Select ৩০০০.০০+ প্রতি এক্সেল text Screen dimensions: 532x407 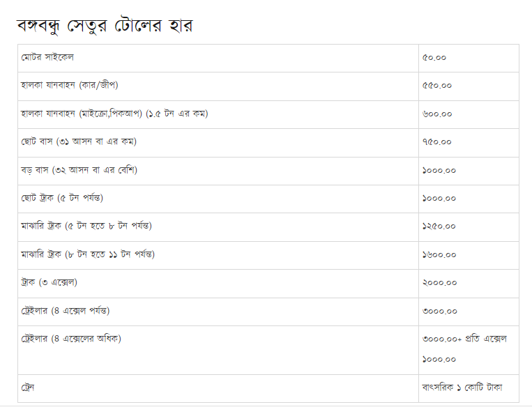click(464, 339)
